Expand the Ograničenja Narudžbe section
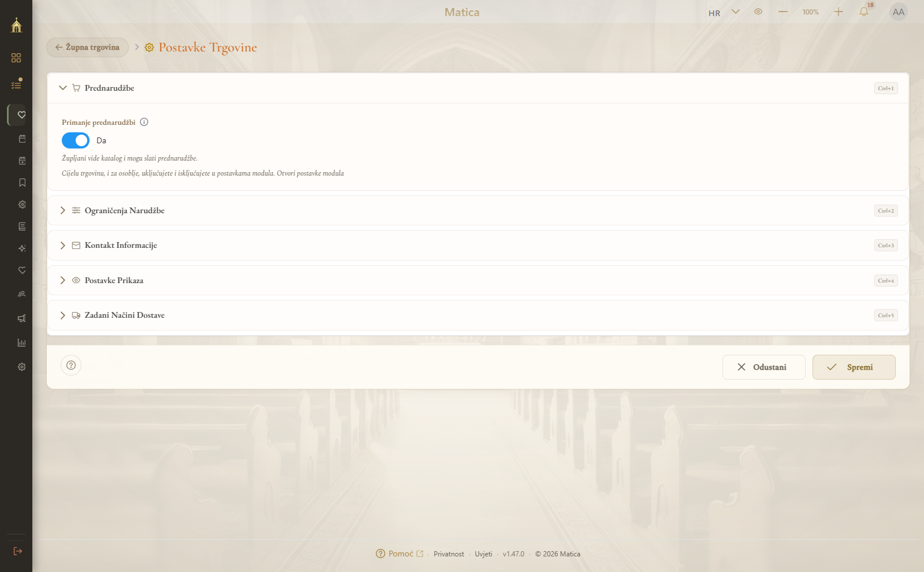924x572 pixels. click(x=478, y=210)
